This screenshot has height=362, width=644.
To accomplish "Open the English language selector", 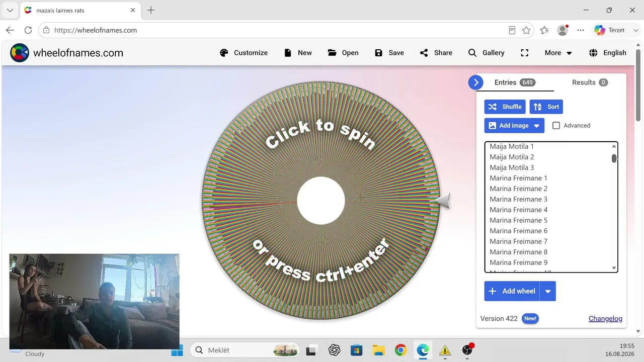I will 608,53.
